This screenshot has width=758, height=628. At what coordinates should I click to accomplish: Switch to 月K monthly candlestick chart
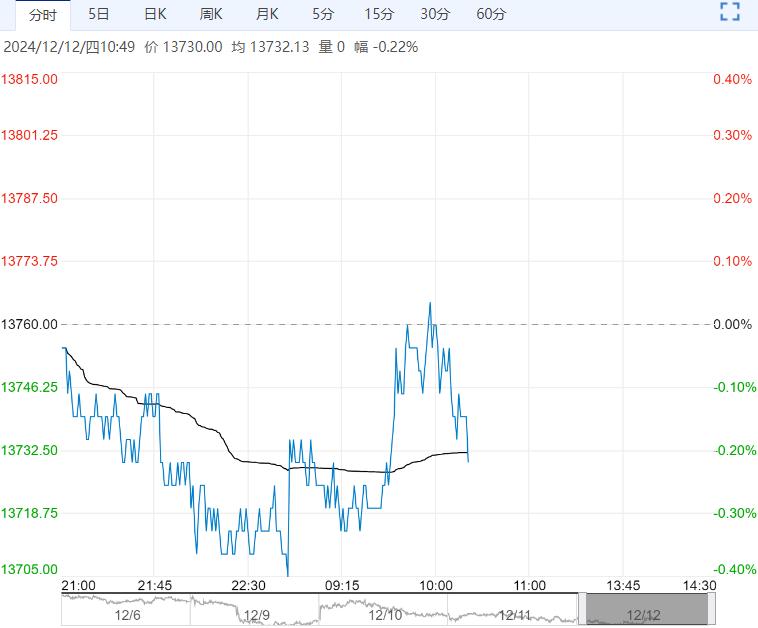point(267,14)
